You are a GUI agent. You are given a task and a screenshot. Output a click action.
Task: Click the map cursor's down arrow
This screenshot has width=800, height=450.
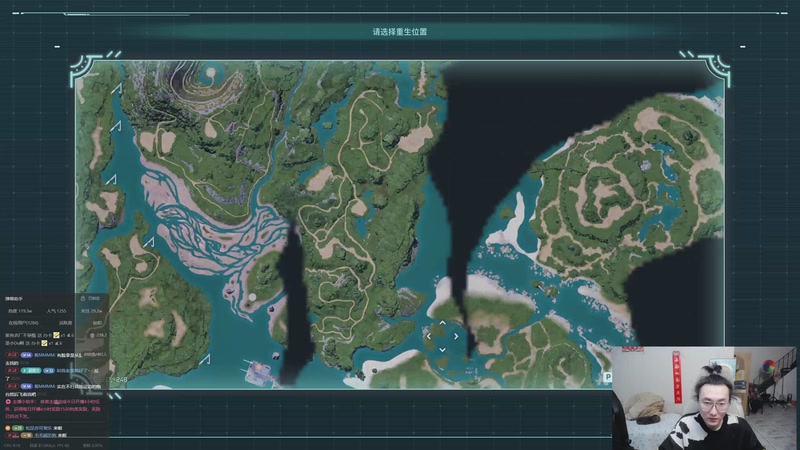pos(442,349)
